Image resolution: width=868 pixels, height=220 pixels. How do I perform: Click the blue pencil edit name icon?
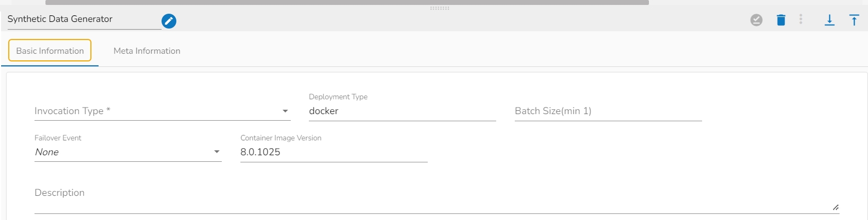coord(169,21)
